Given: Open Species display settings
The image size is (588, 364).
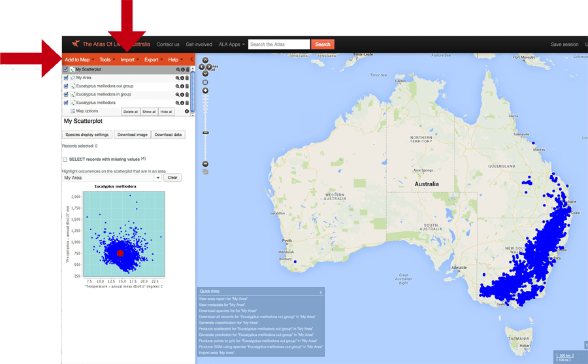Looking at the screenshot, I should coord(87,135).
